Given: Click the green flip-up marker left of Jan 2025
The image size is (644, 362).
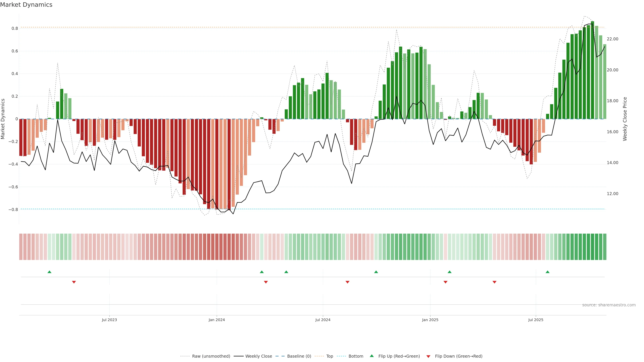Looking at the screenshot, I should [376, 272].
